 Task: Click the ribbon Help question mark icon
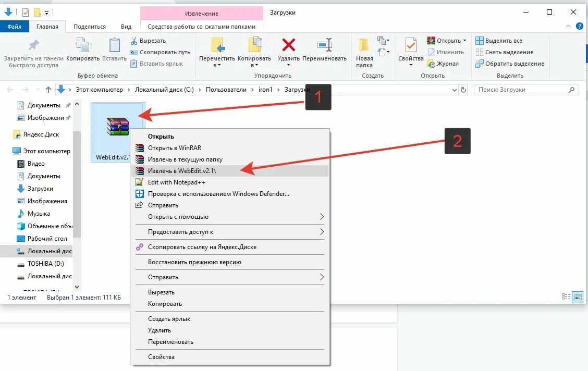pyautogui.click(x=579, y=26)
